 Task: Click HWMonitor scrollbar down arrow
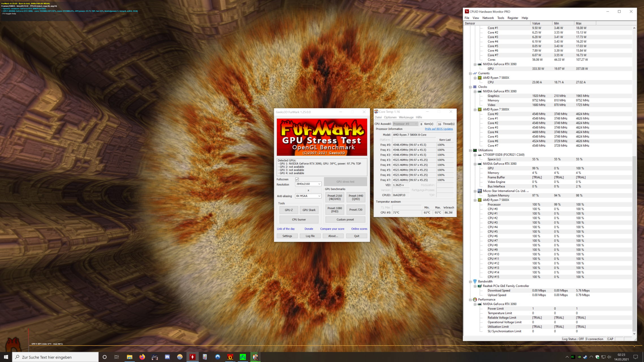[634, 333]
